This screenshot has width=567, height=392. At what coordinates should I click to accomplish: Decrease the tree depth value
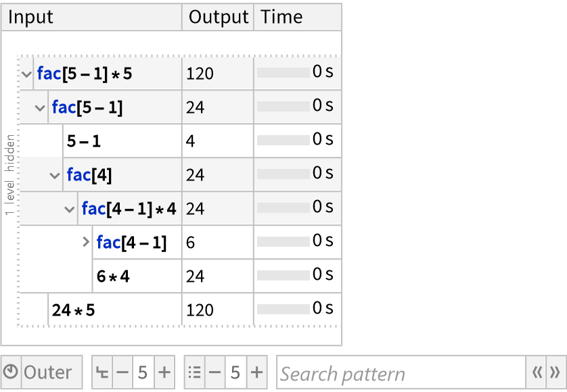(122, 372)
